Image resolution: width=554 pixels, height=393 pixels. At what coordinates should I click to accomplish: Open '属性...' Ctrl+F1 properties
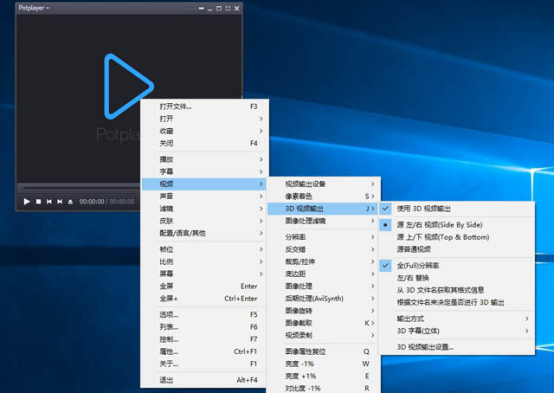(205, 352)
